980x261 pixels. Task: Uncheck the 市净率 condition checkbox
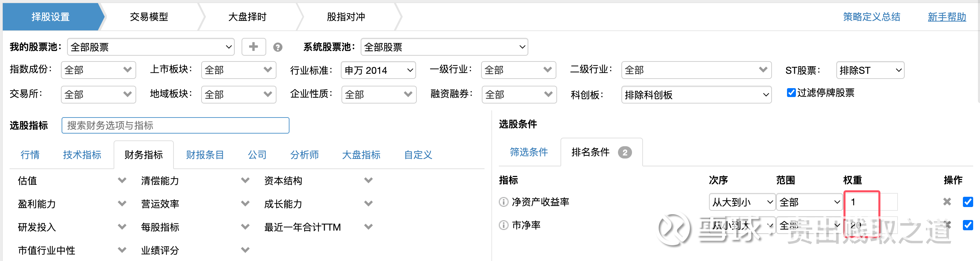tap(967, 225)
